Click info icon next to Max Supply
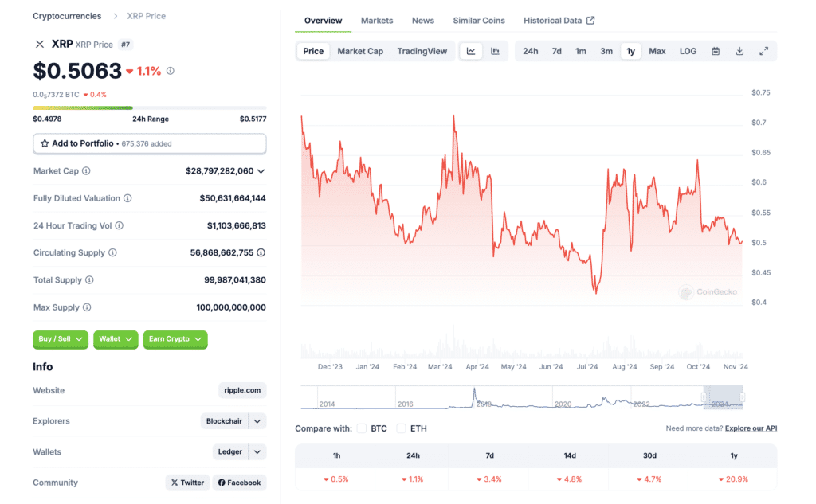The height and width of the screenshot is (504, 816). 87,307
